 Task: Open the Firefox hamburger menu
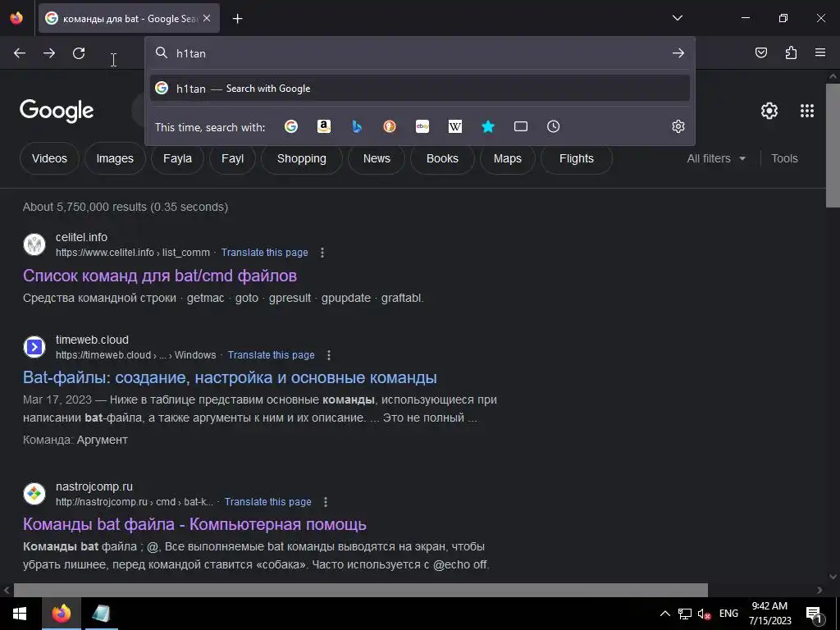pyautogui.click(x=820, y=52)
